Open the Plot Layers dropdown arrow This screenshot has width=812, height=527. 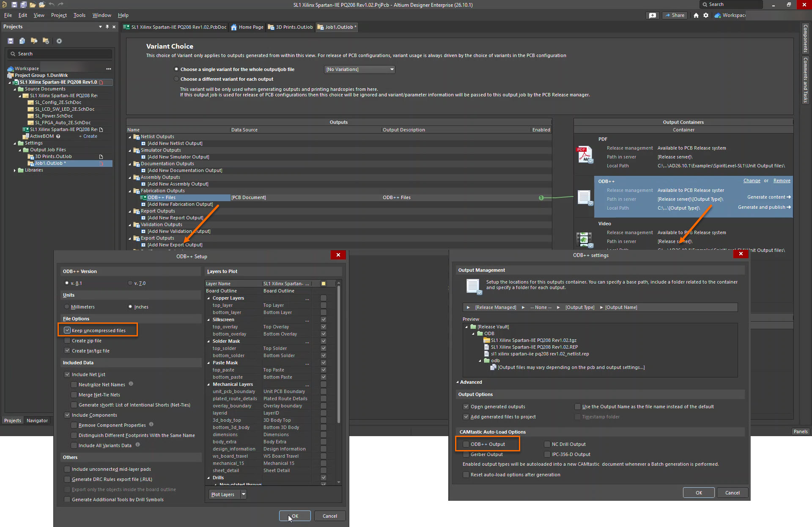click(x=244, y=494)
